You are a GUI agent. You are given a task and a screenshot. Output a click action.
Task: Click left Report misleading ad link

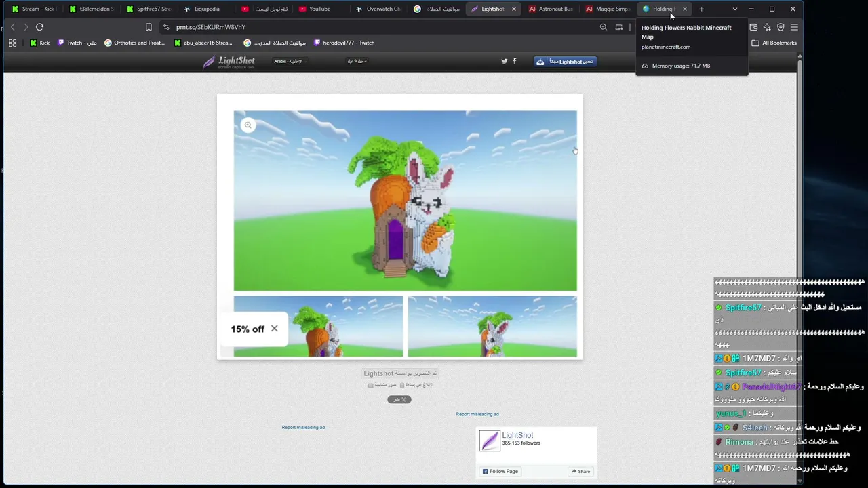pyautogui.click(x=303, y=427)
